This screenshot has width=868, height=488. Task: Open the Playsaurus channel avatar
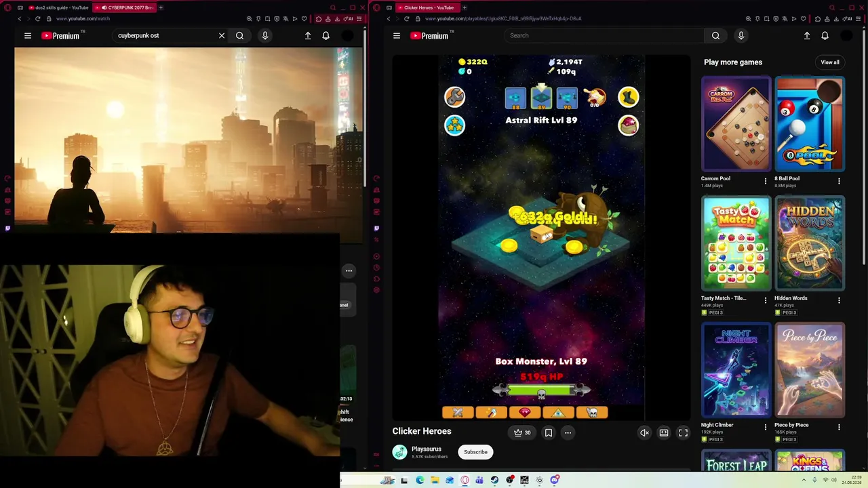400,452
